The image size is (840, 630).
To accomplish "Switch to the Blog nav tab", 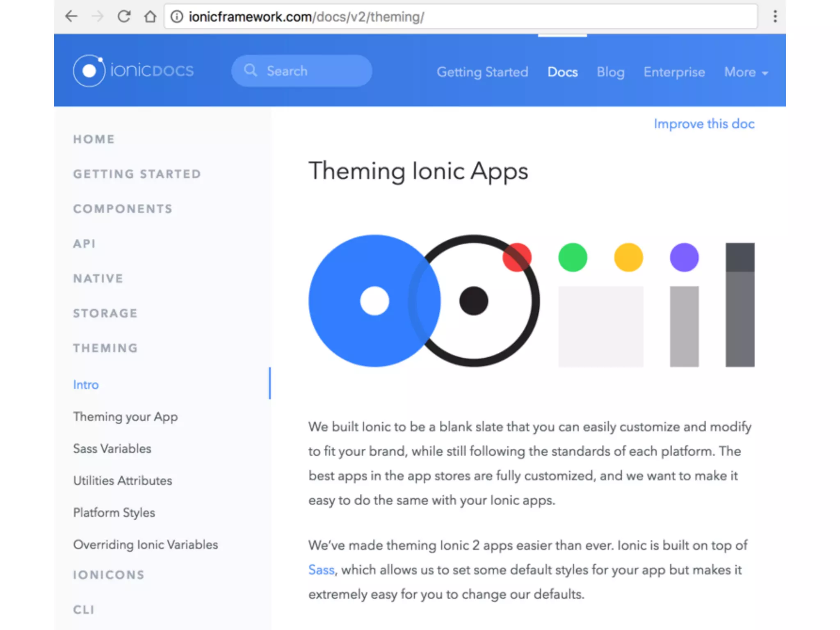I will click(610, 72).
